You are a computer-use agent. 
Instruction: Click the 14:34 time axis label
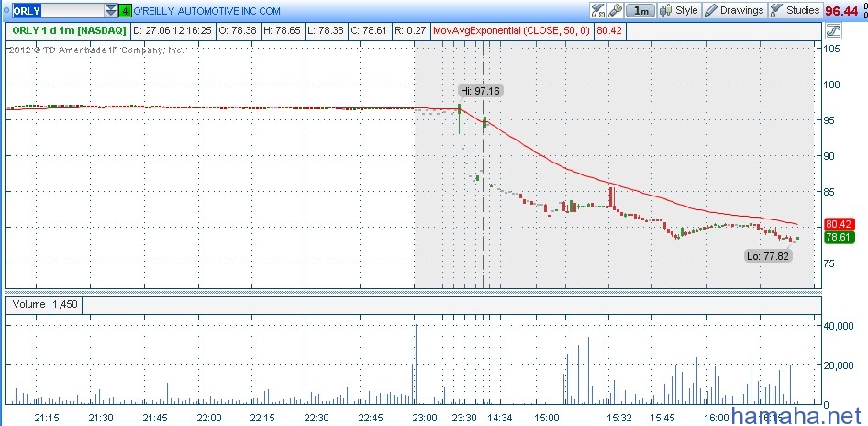point(499,417)
